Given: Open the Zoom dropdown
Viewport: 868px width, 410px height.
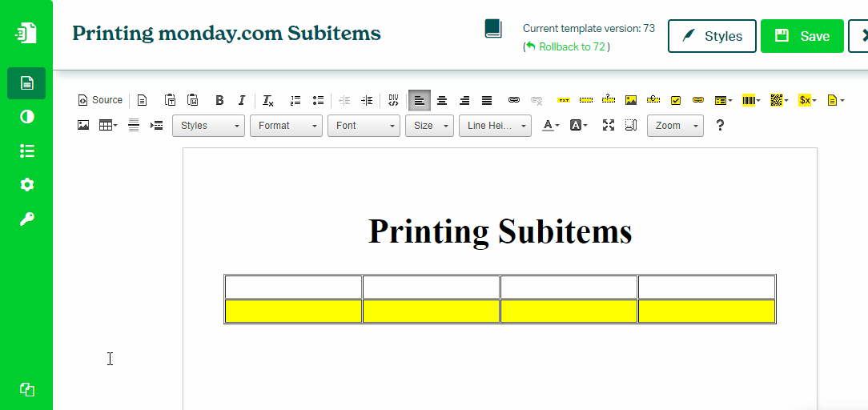Looking at the screenshot, I should (x=675, y=126).
